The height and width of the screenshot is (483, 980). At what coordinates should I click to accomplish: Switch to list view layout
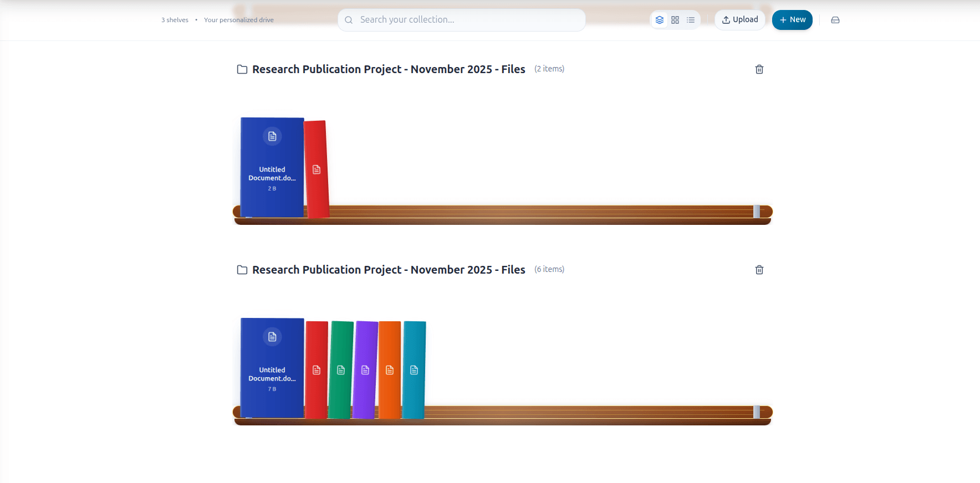(691, 20)
